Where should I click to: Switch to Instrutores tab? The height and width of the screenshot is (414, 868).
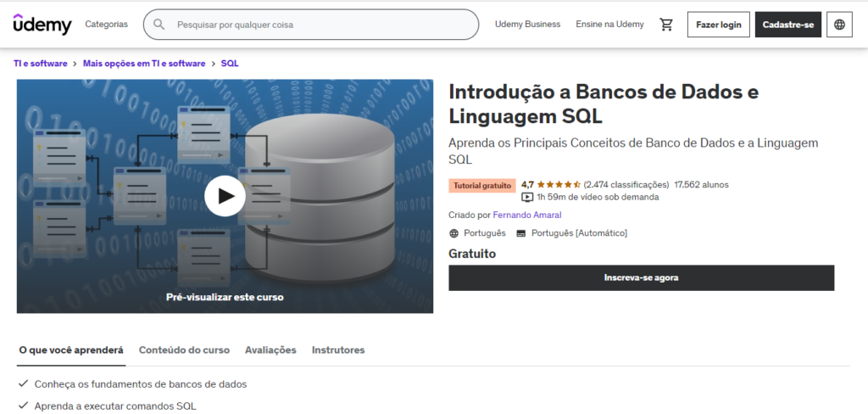pyautogui.click(x=338, y=350)
